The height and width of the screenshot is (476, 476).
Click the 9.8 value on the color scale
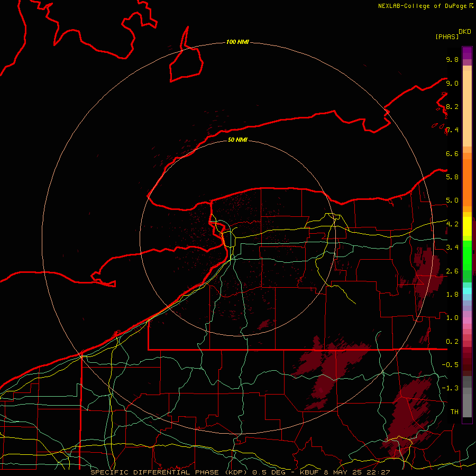pos(452,59)
